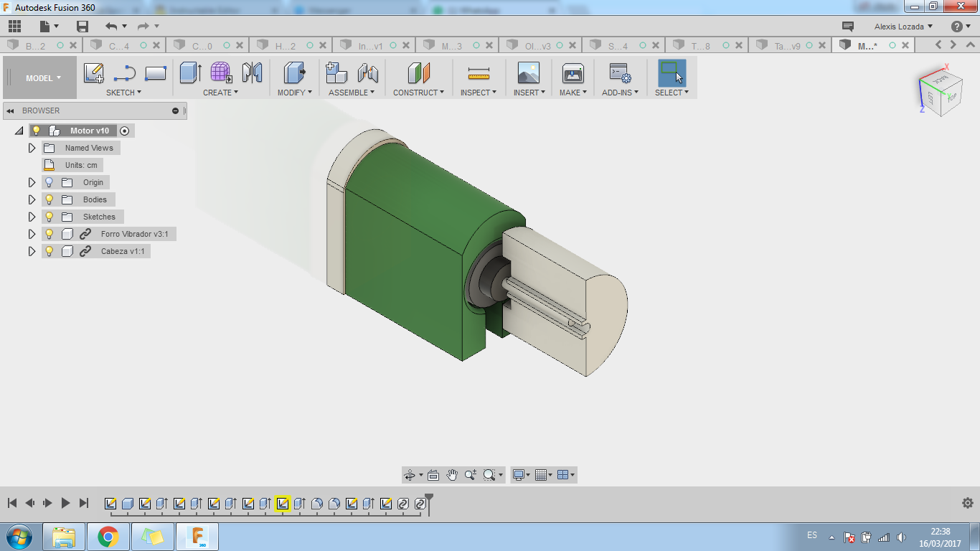This screenshot has height=551, width=980.
Task: Expand the Named Views folder
Action: [32, 148]
